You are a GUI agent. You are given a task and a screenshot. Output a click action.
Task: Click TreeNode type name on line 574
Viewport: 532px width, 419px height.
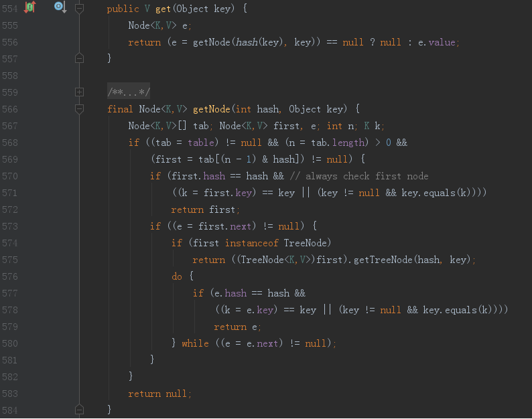click(x=306, y=243)
